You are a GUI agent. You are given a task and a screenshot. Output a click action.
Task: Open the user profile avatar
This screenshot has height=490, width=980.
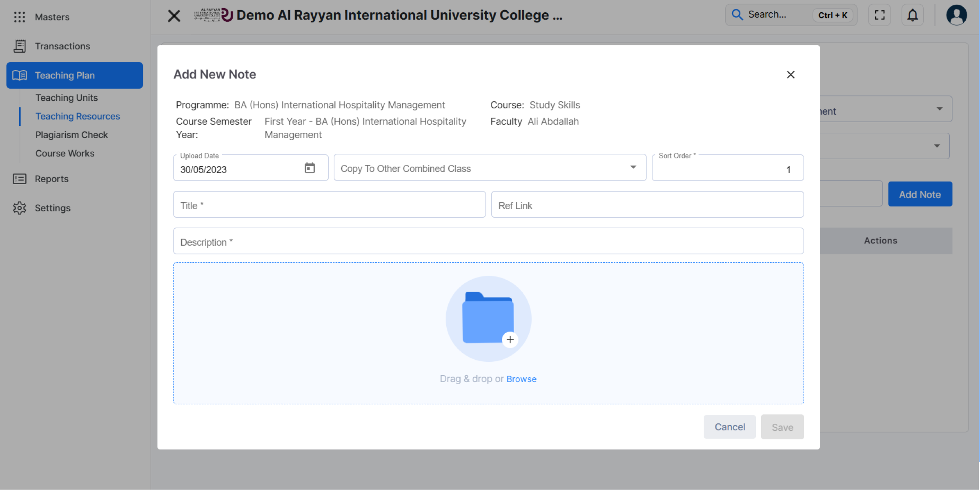click(x=956, y=16)
